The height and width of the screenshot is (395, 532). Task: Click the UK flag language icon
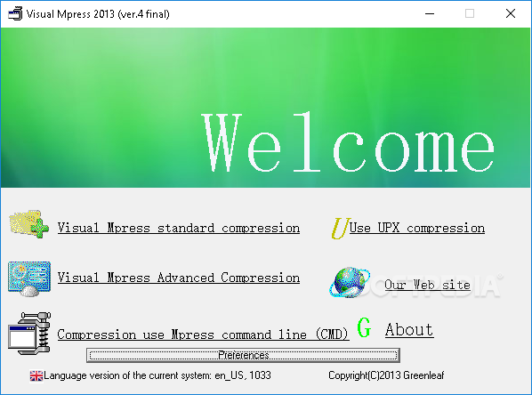point(36,375)
